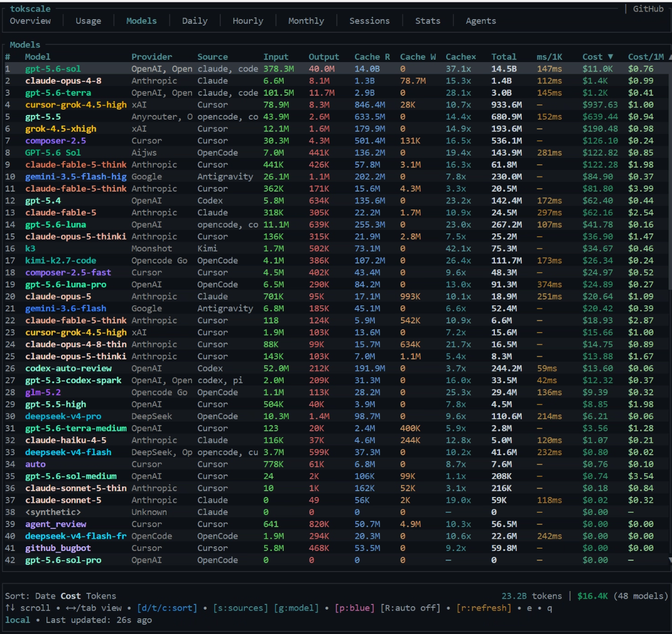This screenshot has height=634, width=672.
Task: Click the [p:blue] palette shortcut
Action: [355, 608]
